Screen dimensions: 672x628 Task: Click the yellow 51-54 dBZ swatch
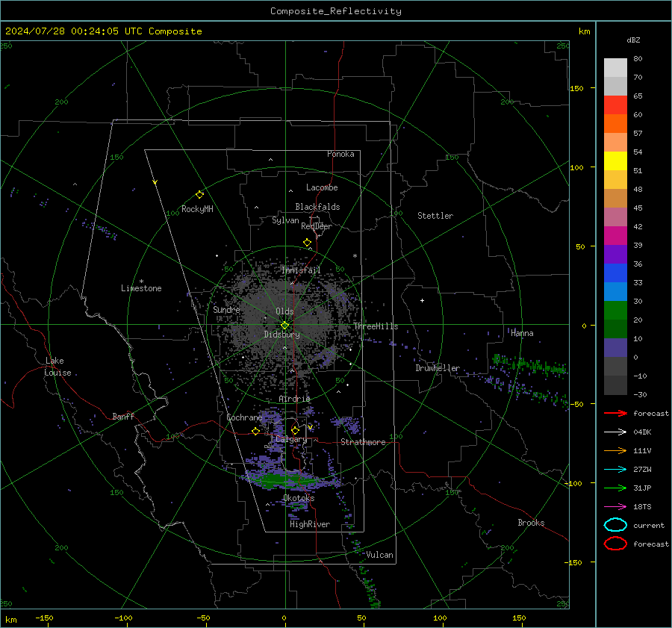point(615,161)
